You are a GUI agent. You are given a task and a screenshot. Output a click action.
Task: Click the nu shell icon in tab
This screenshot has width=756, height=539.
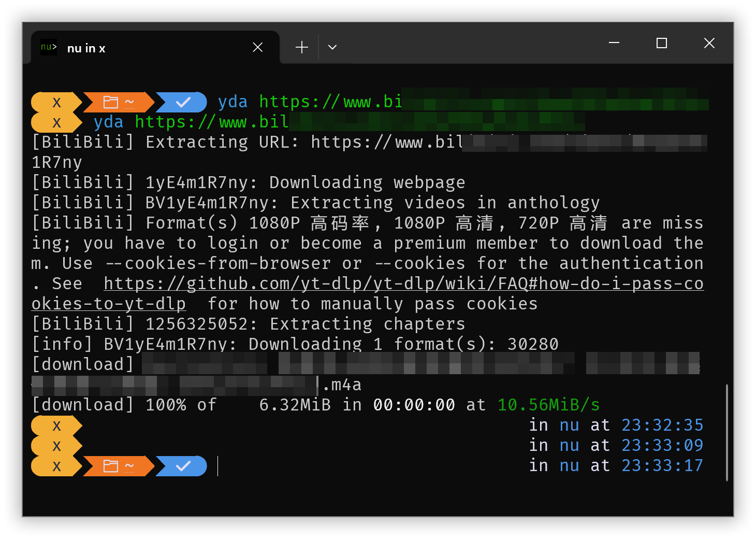49,47
